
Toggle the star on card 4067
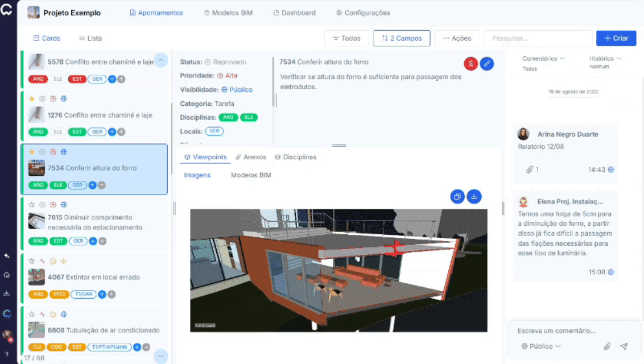(x=32, y=261)
